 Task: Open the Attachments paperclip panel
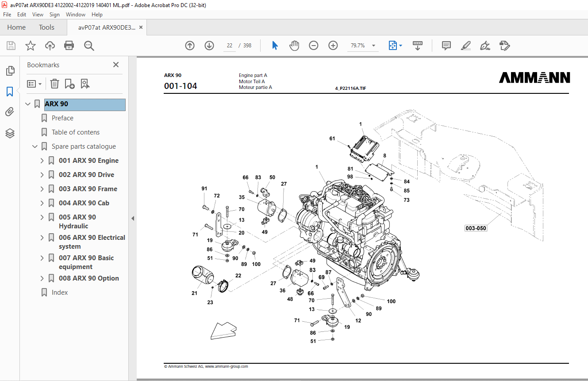coord(10,112)
